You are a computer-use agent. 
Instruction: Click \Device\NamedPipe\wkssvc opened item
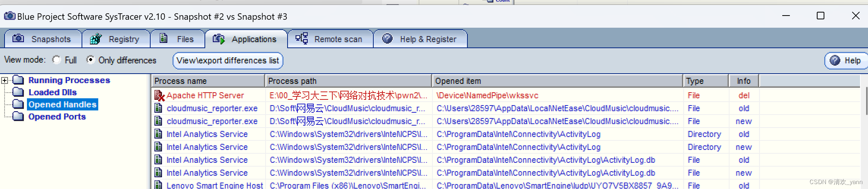(x=487, y=96)
